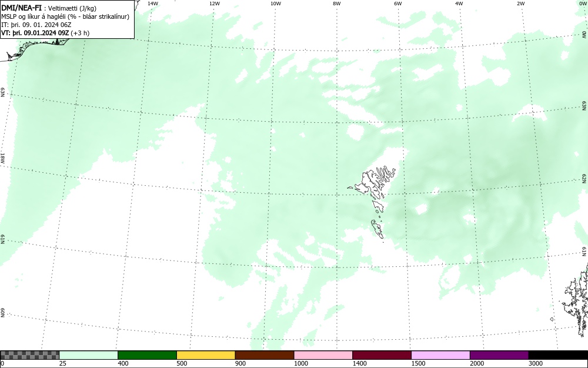588x368 pixels.
Task: Click the 14W longitude label
Action: [x=153, y=4]
